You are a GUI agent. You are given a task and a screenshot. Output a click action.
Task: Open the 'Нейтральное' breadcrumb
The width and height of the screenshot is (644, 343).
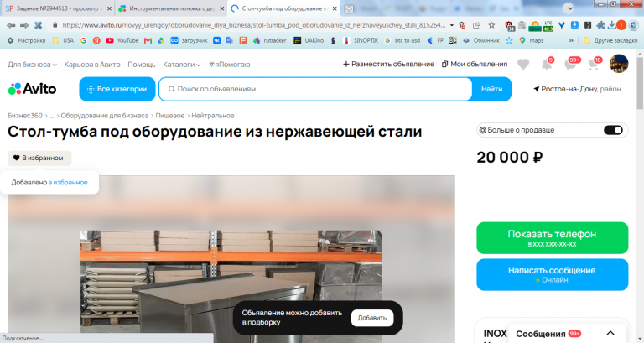(213, 116)
